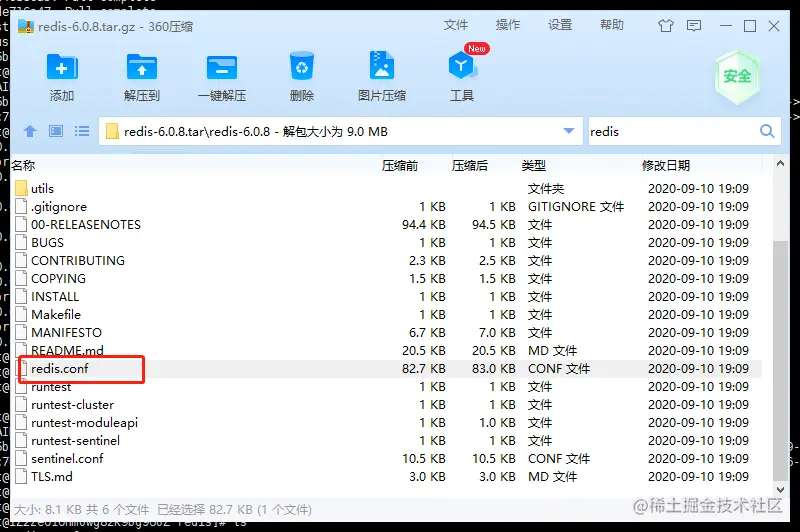Select the TLS.md file
Image resolution: width=800 pixels, height=532 pixels.
(52, 476)
